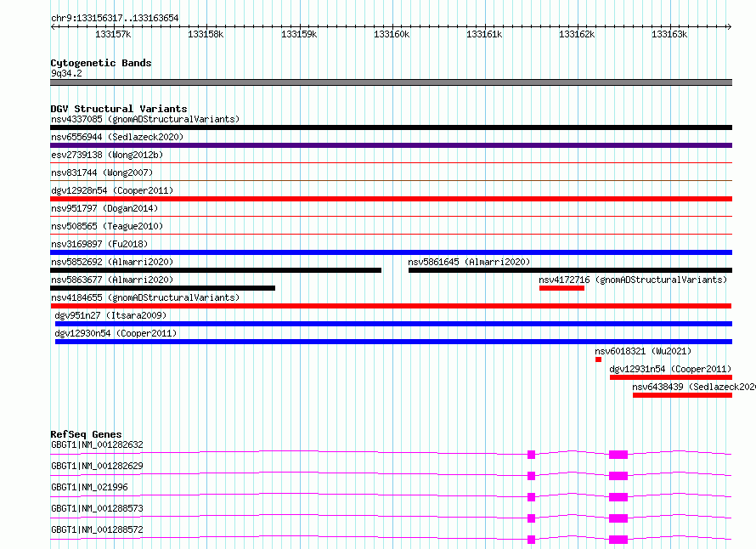Click the larger exon of NM_001282632
Screen dimensions: 756x549
pyautogui.click(x=618, y=455)
